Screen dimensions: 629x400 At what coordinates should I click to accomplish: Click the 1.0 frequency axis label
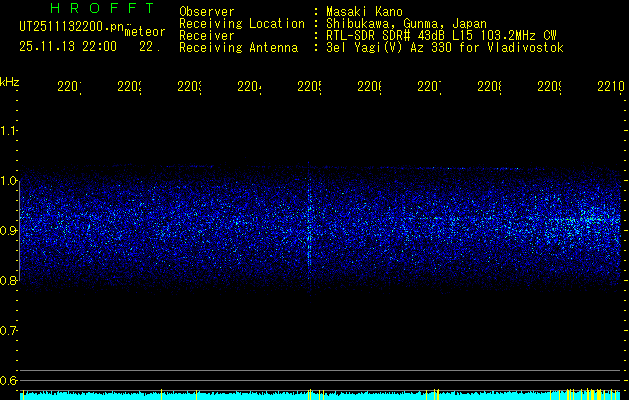8,181
